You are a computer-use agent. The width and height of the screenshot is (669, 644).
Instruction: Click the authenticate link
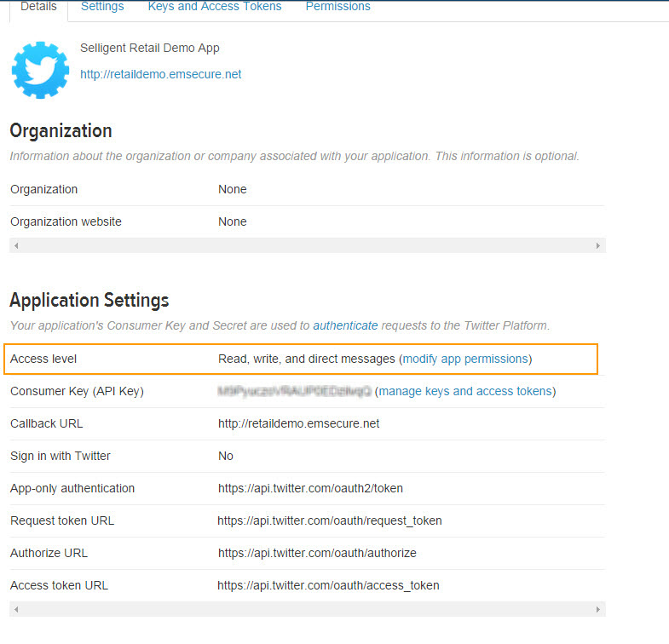pos(345,325)
